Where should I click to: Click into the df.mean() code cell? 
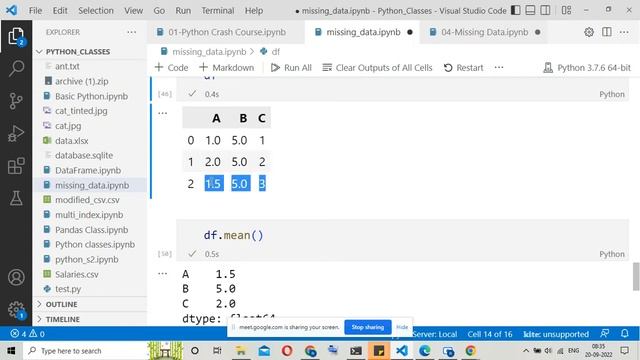click(x=402, y=236)
